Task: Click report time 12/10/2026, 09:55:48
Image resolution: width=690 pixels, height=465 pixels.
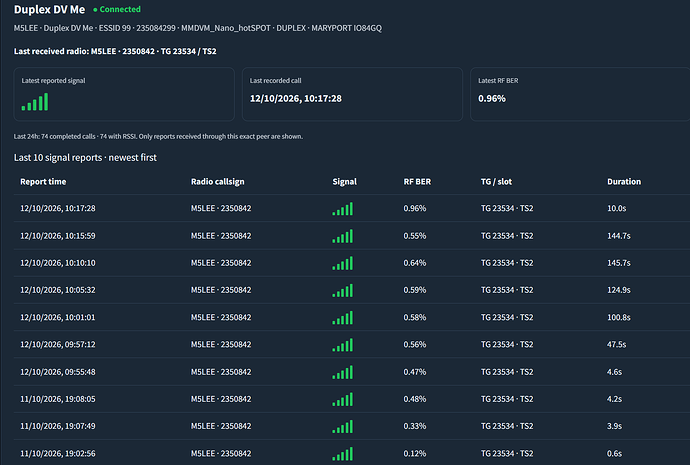Action: (x=58, y=372)
